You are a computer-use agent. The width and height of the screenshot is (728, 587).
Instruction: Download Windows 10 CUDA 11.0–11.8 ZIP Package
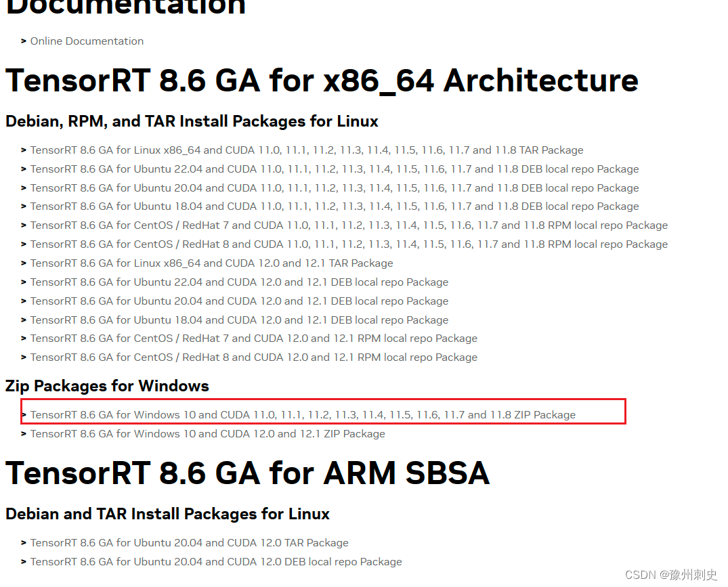pos(303,415)
